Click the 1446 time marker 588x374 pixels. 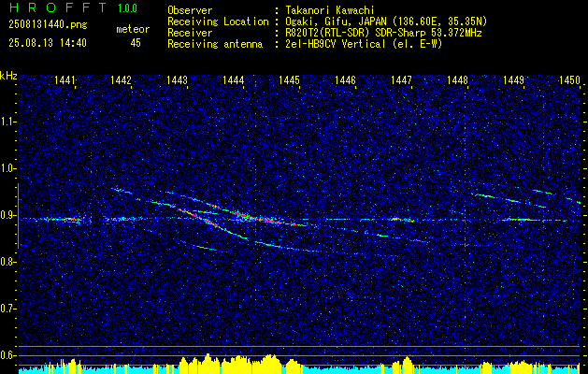pyautogui.click(x=345, y=80)
